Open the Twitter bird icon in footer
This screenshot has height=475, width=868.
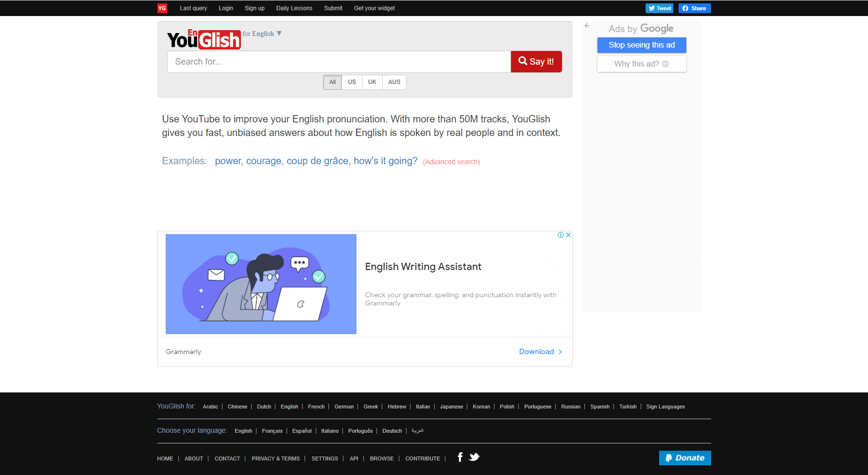pos(474,457)
